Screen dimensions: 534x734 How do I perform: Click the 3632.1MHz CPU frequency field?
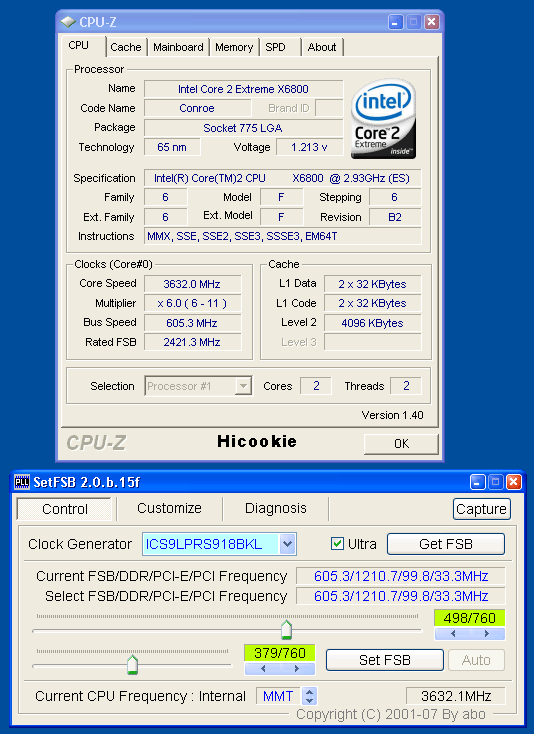[x=456, y=696]
